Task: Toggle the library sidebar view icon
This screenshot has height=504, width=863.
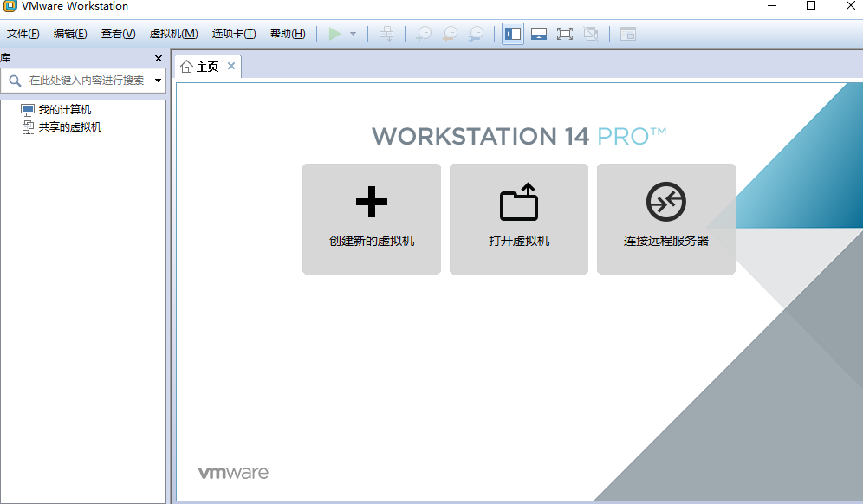Action: click(512, 34)
